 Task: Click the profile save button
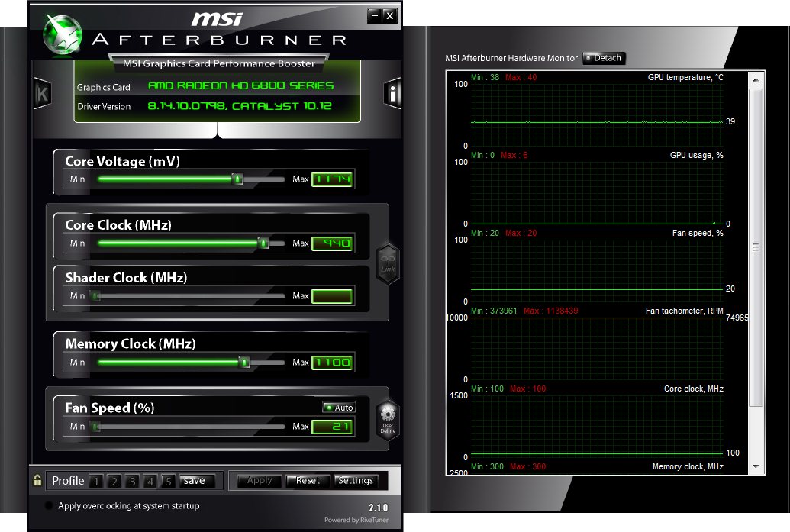pos(197,481)
